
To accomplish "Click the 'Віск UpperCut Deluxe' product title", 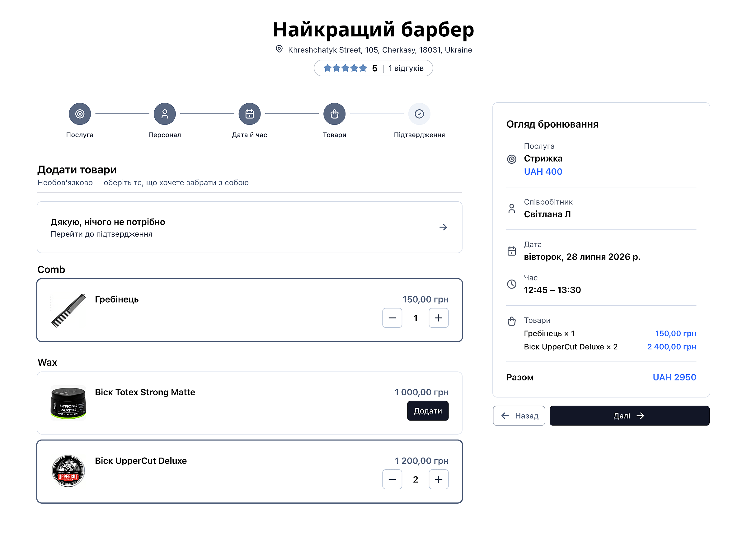I will 141,461.
